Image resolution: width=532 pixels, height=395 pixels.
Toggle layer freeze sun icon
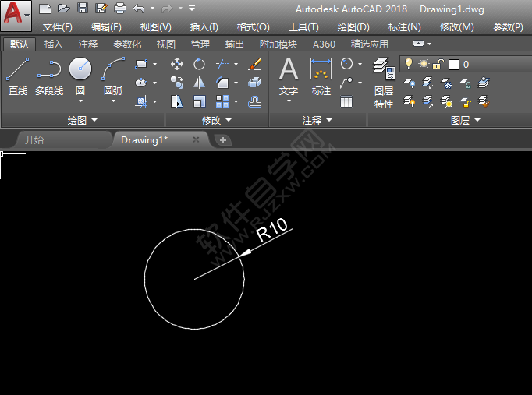424,64
